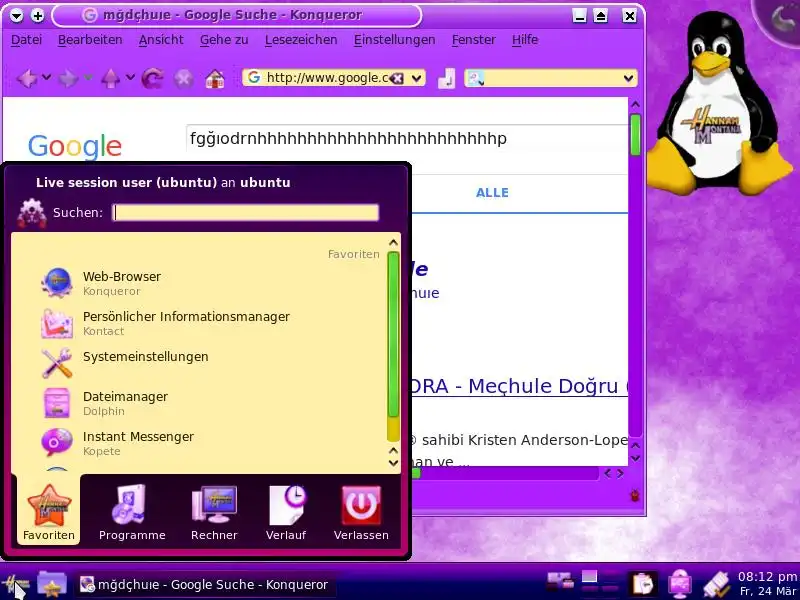Screen dimensions: 800x600
Task: Open the Hilfe menu
Action: click(x=525, y=40)
